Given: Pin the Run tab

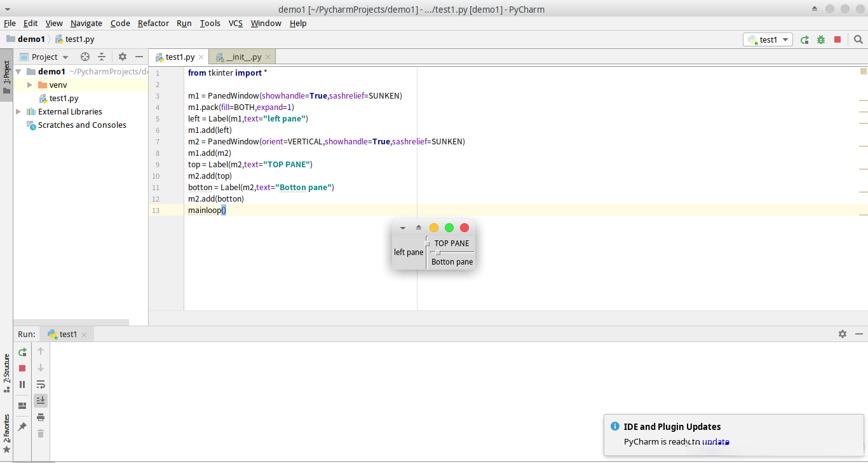Looking at the screenshot, I should pyautogui.click(x=22, y=427).
